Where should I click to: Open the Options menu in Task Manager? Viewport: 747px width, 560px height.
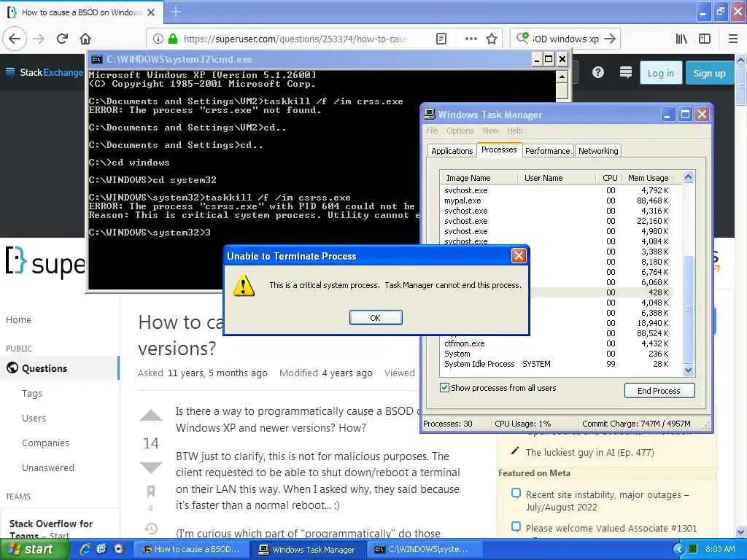point(460,131)
